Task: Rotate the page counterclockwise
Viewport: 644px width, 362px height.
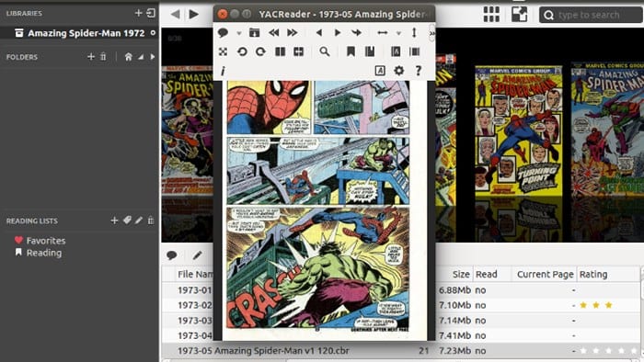Action: pos(242,51)
